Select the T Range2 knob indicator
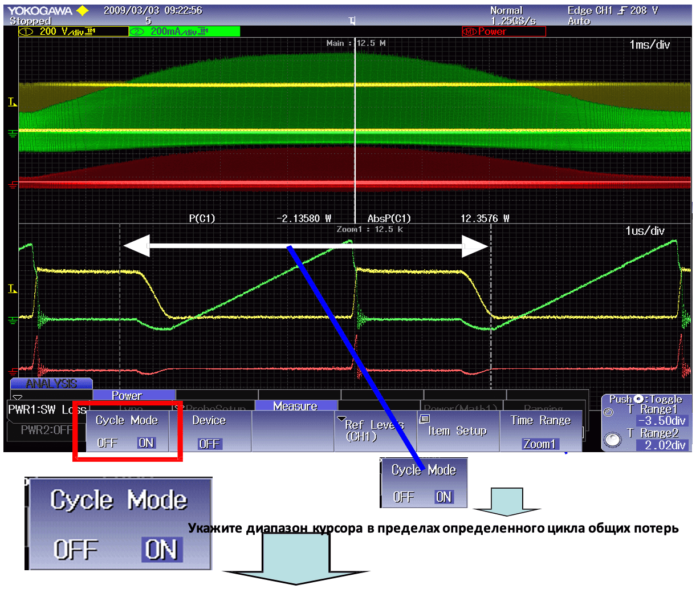Viewport: 700px width, 593px height. coord(612,440)
